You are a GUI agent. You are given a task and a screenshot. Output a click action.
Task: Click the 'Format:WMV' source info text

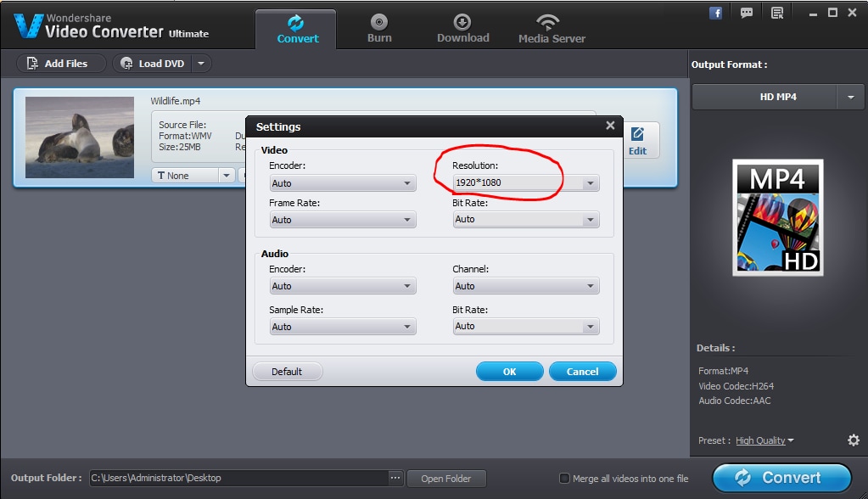coord(185,136)
